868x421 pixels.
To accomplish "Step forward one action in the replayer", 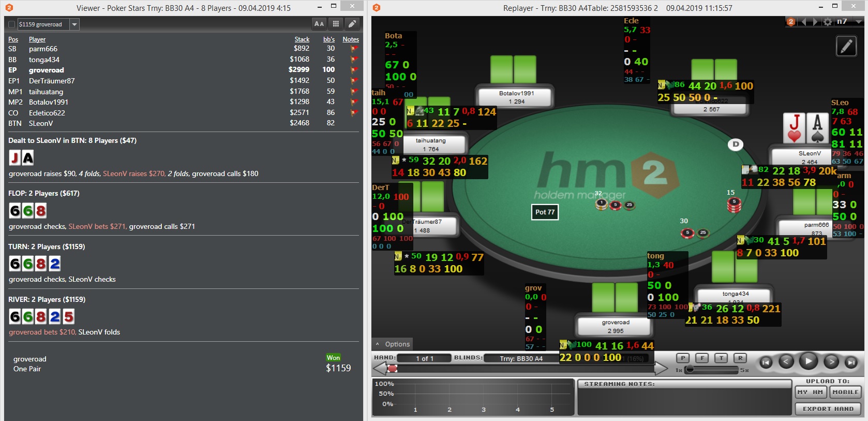I will (x=831, y=362).
